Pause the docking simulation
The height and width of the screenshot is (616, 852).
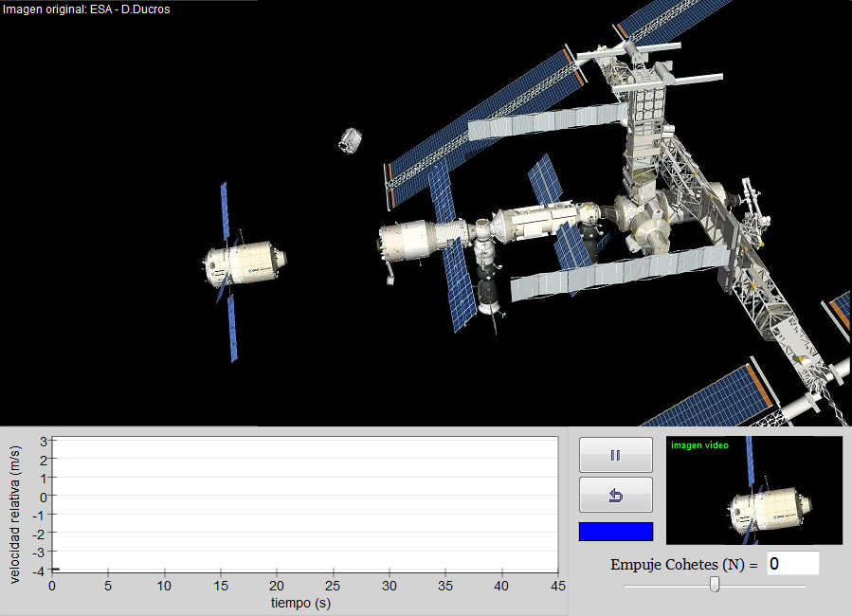[x=616, y=455]
